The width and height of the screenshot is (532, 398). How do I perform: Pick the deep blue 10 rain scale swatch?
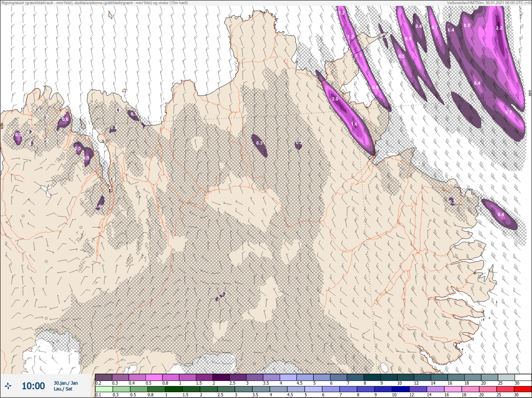click(x=400, y=389)
